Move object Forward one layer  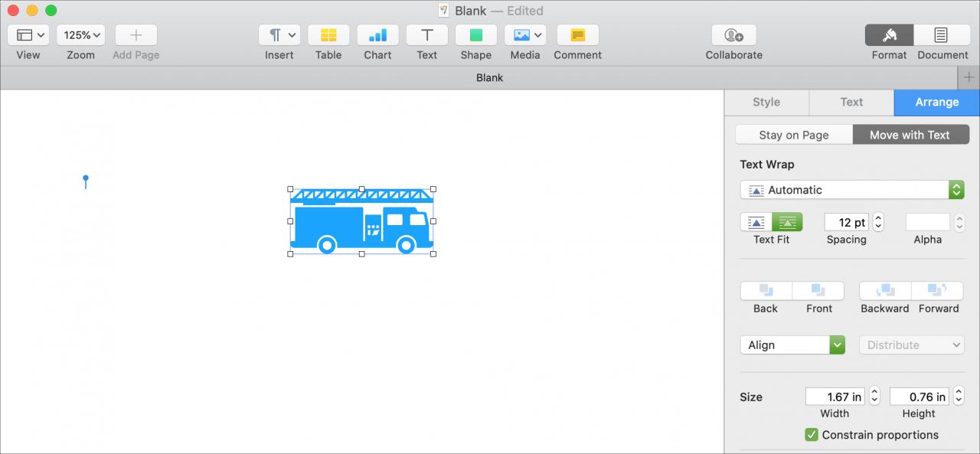coord(938,291)
